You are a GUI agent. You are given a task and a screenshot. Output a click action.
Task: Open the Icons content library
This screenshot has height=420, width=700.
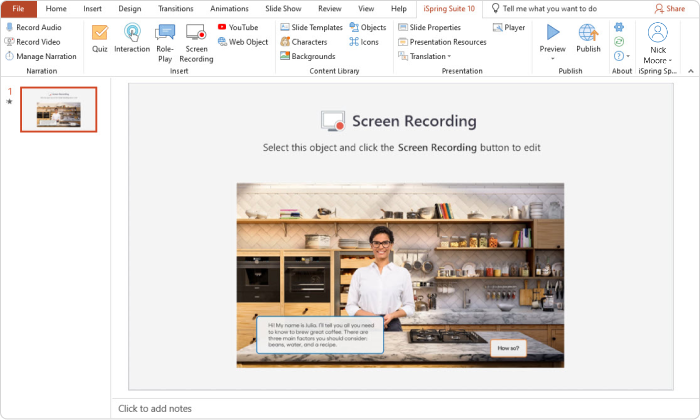364,42
